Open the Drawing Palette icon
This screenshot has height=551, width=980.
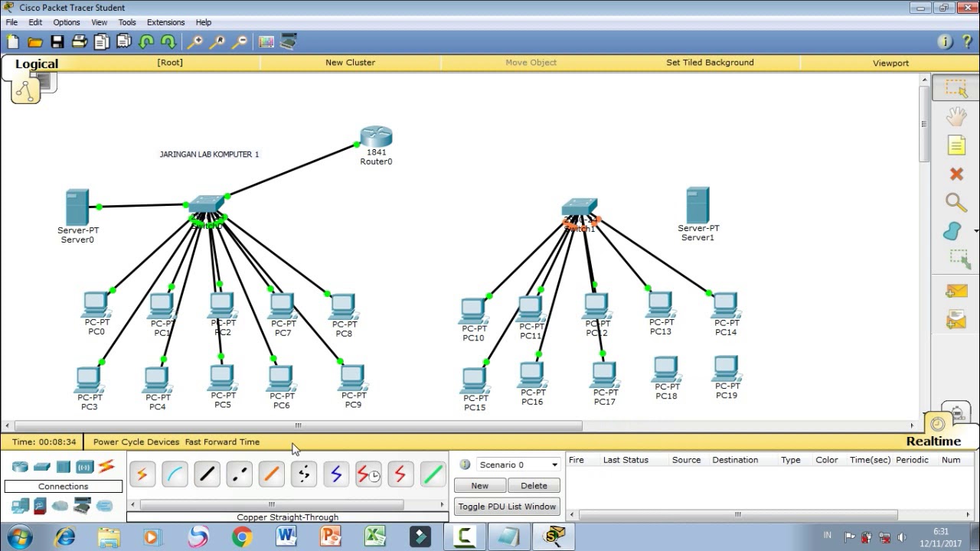click(266, 42)
